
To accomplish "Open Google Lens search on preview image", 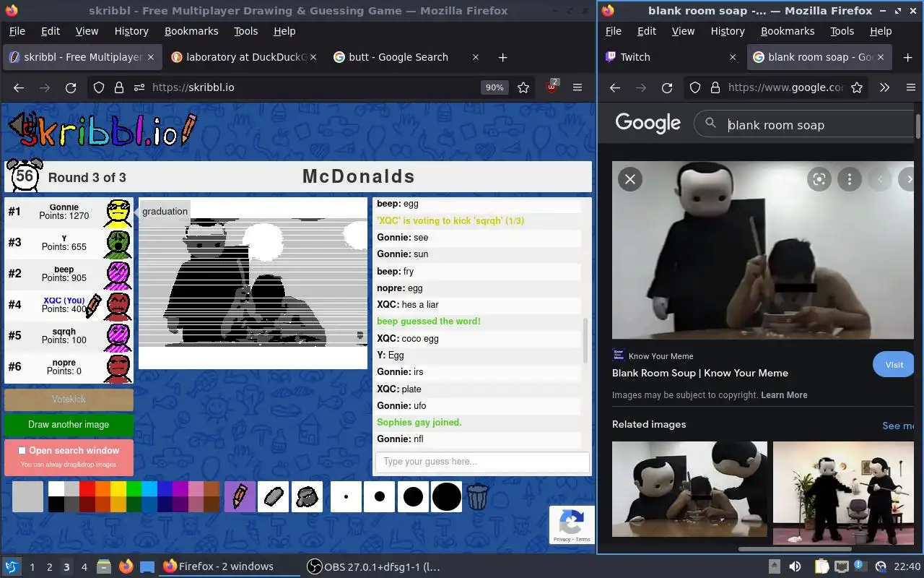I will 819,179.
